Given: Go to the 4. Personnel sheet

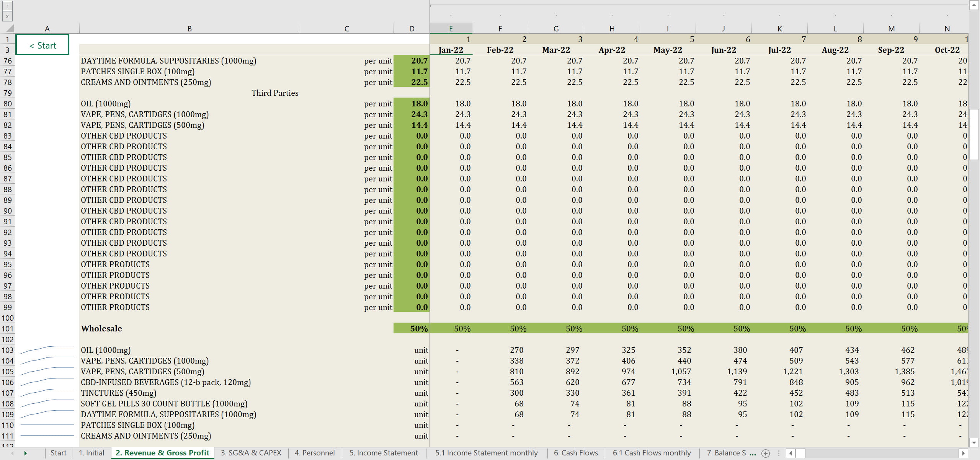Looking at the screenshot, I should point(314,453).
